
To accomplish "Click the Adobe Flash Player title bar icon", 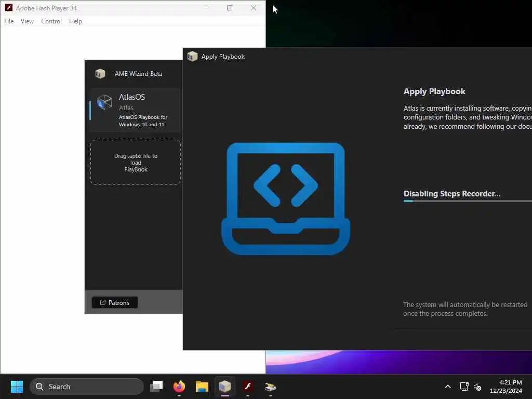I will click(x=9, y=8).
